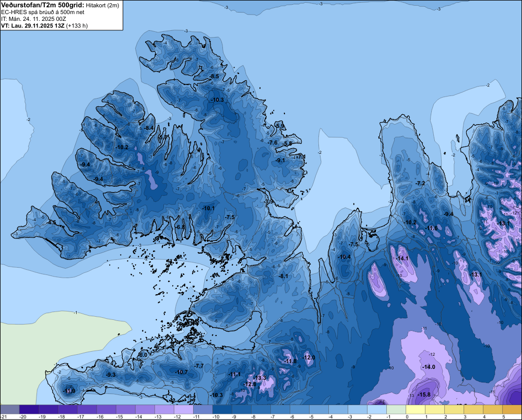Click the -10.4 temperature value
The width and height of the screenshot is (522, 420).
click(345, 257)
